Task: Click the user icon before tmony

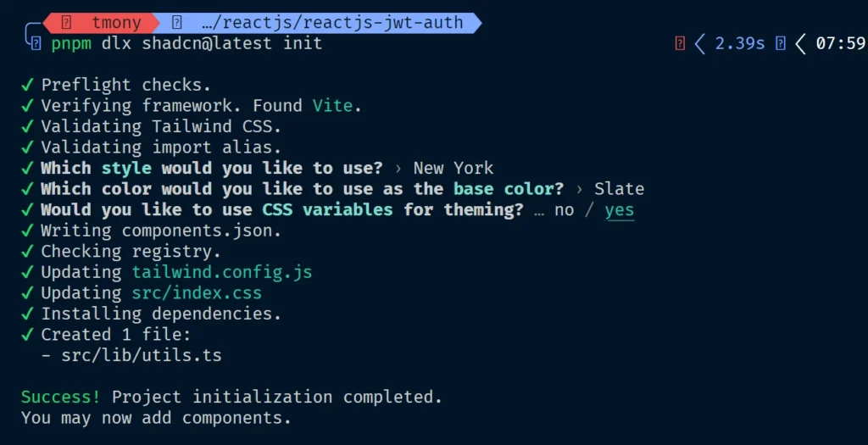Action: tap(67, 23)
